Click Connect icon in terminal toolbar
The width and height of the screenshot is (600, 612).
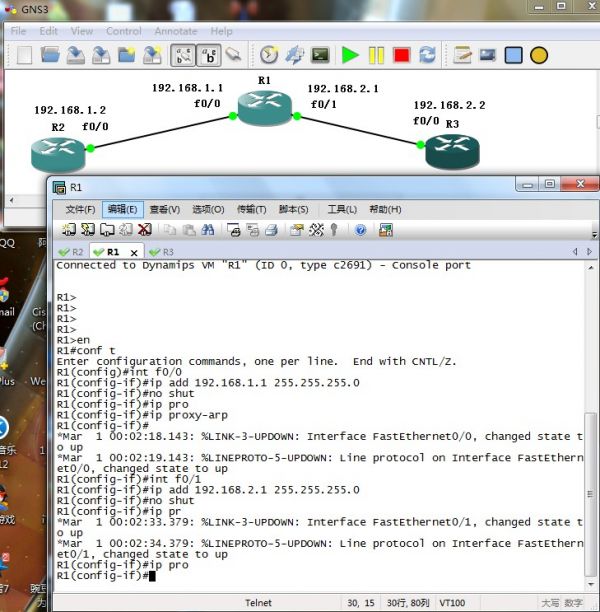69,230
